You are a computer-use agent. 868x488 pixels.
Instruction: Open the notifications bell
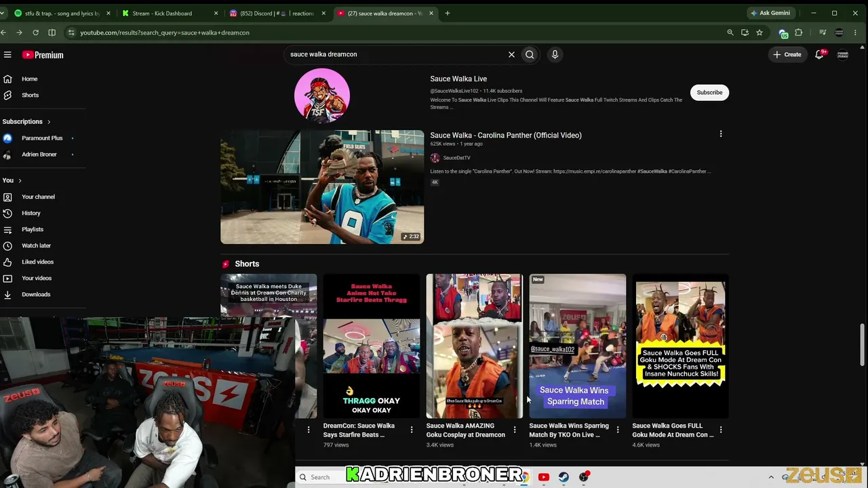pos(819,54)
